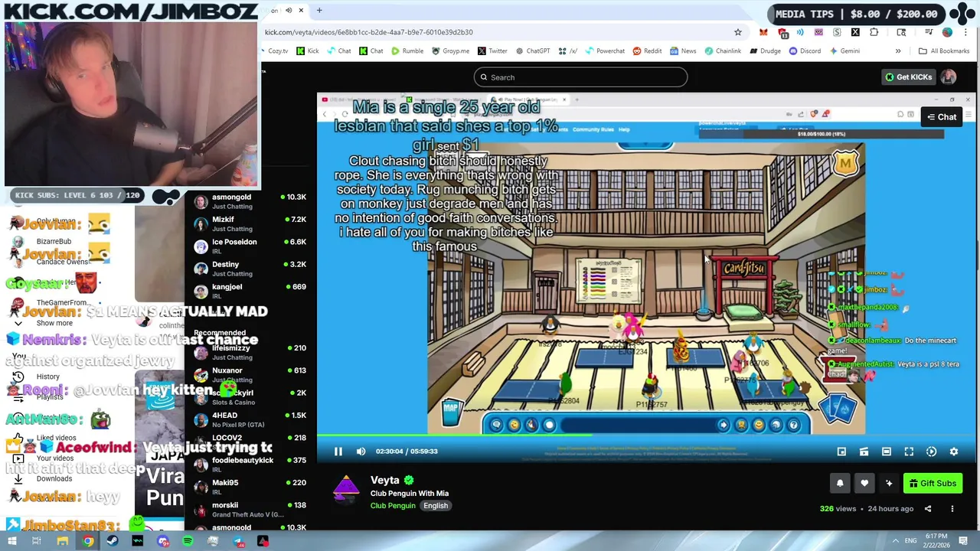Screen dimensions: 980x551
Task: Toggle notification bell for Veyta
Action: tap(840, 483)
